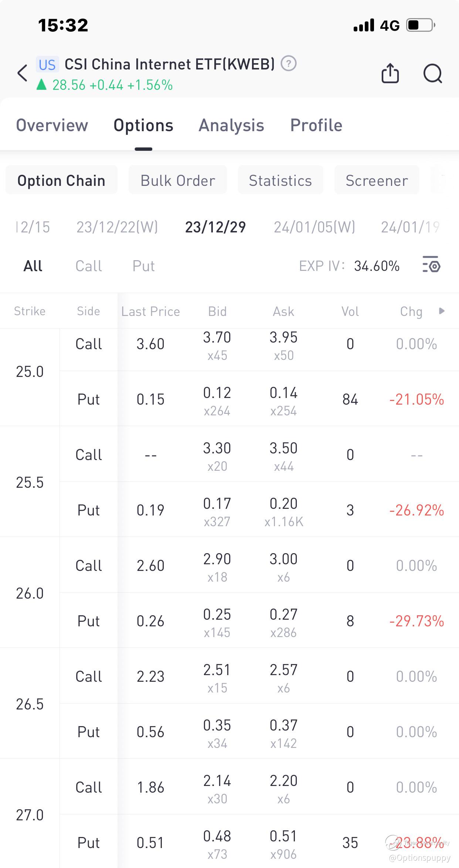Expand more columns arrow beside Chg
The height and width of the screenshot is (868, 459).
pyautogui.click(x=442, y=311)
